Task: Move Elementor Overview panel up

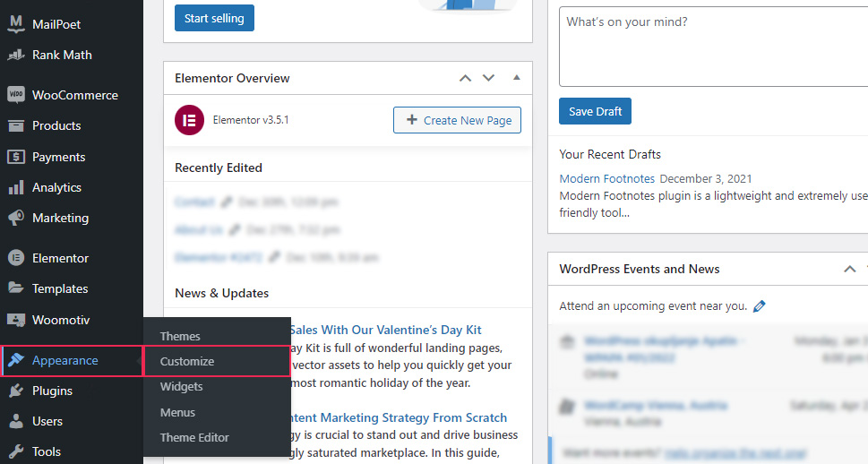Action: coord(465,78)
